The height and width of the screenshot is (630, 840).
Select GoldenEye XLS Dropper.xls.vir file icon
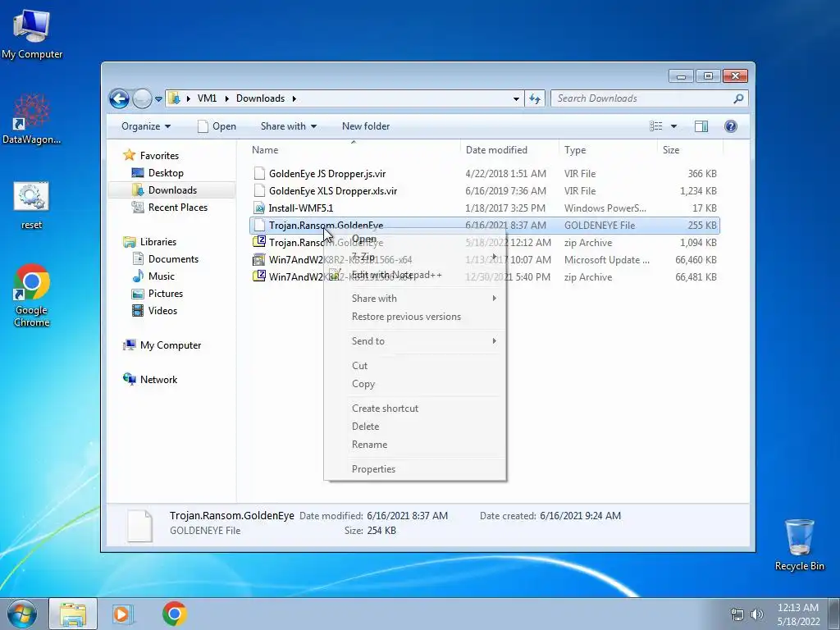259,190
